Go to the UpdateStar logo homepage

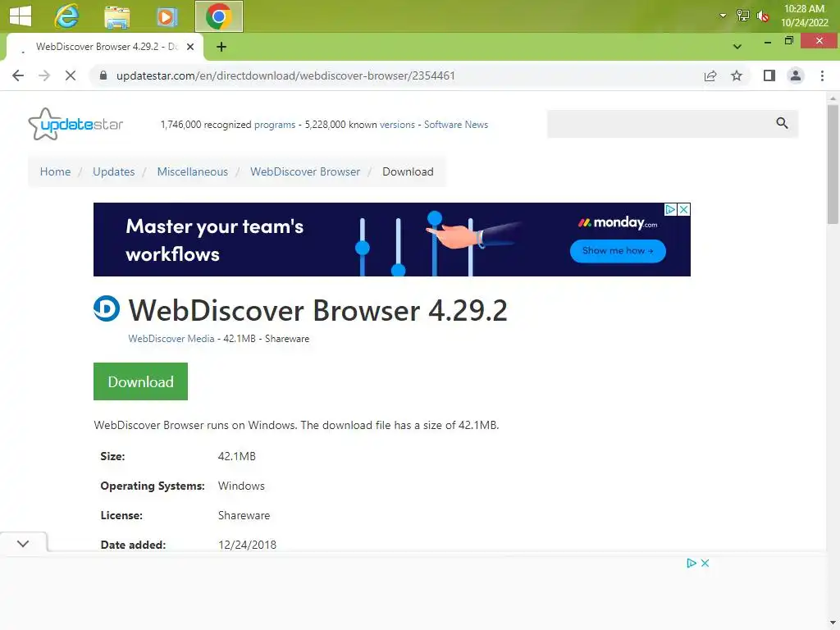[75, 125]
